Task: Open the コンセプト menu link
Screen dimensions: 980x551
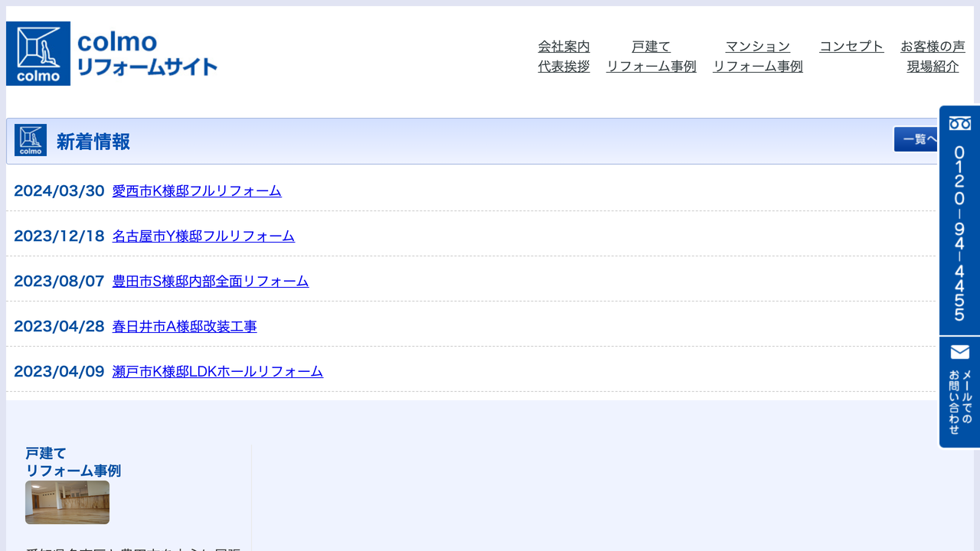Action: (x=851, y=46)
